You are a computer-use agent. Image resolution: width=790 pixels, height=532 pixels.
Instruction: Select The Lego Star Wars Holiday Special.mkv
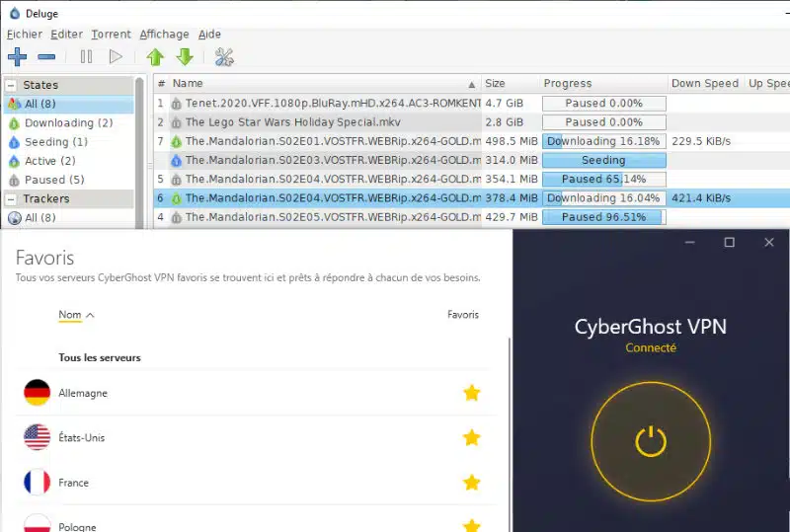pyautogui.click(x=292, y=122)
